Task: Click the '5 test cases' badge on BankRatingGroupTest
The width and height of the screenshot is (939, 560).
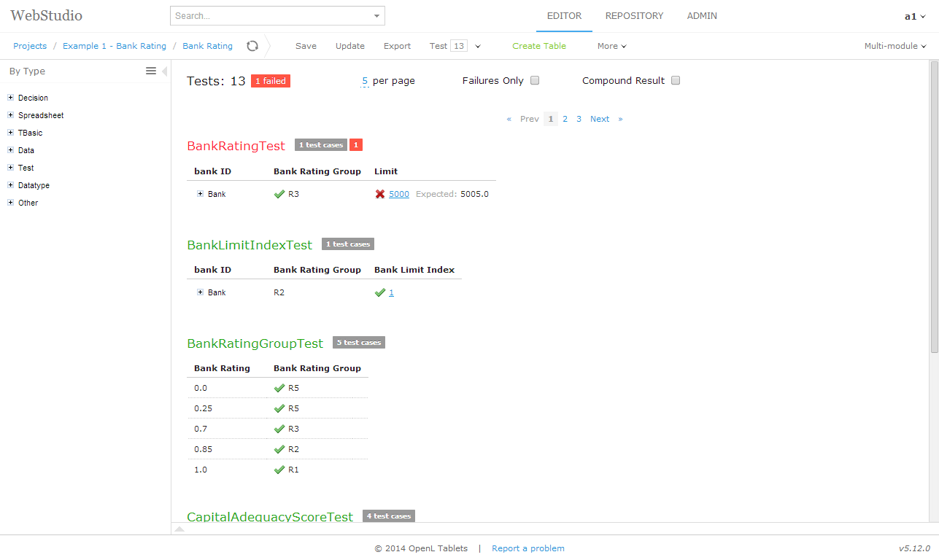Action: [358, 342]
